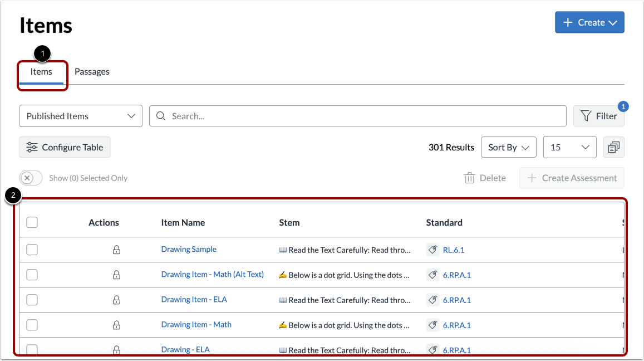The width and height of the screenshot is (644, 361).
Task: Click the lock icon for Drawing Item - ELA
Action: coord(117,300)
